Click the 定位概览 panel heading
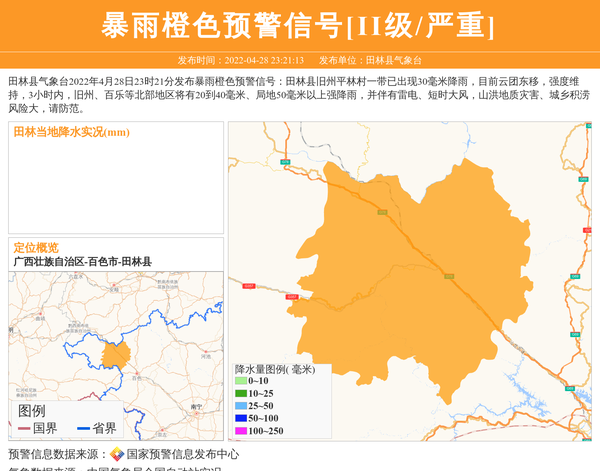 36,248
